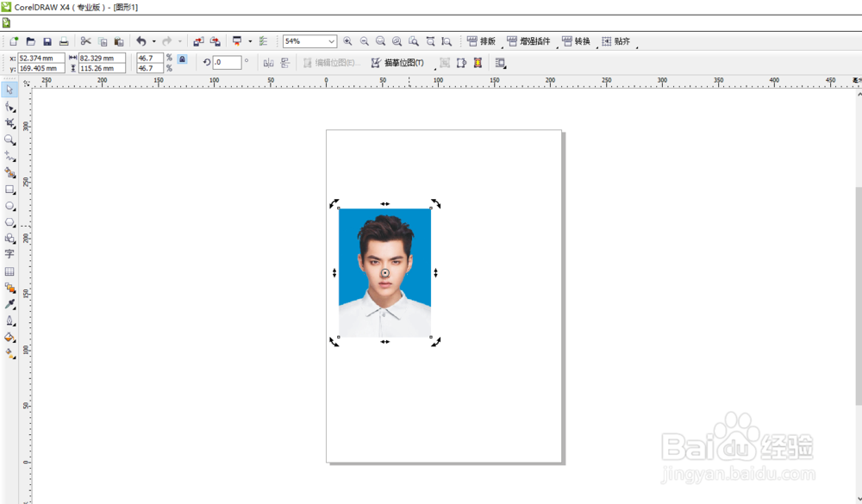This screenshot has width=862, height=504.
Task: Click the Zoom In magnifier icon
Action: tap(347, 41)
